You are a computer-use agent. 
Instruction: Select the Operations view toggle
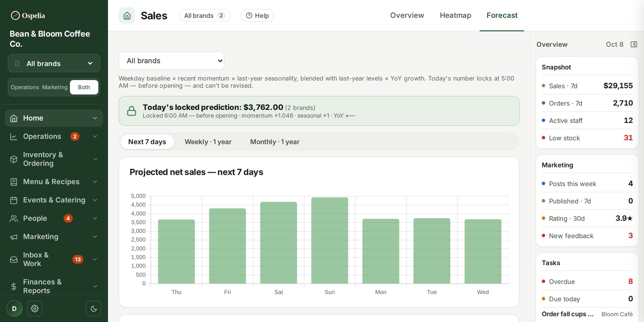click(25, 87)
